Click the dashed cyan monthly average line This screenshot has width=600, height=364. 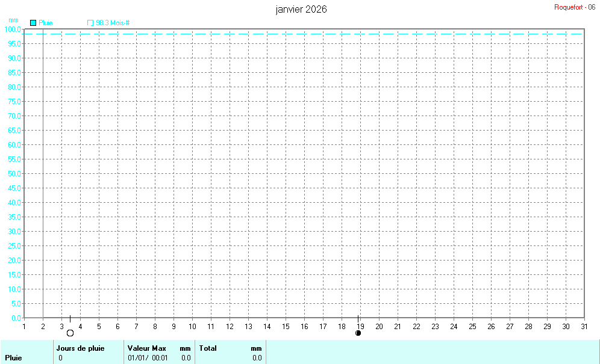point(301,34)
